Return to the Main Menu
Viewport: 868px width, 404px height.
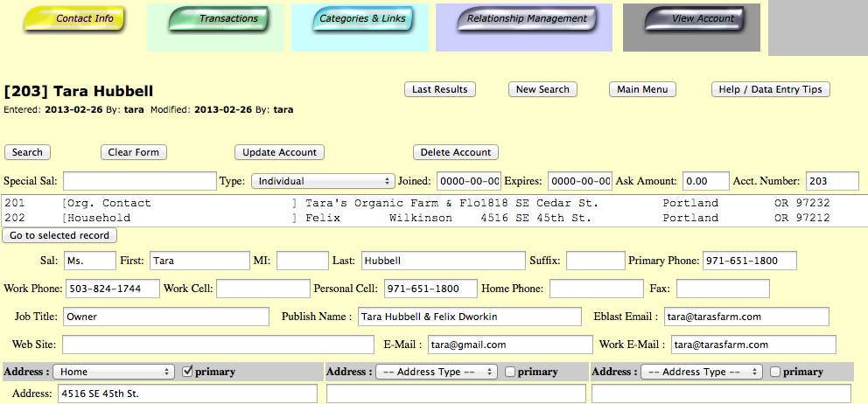click(642, 89)
